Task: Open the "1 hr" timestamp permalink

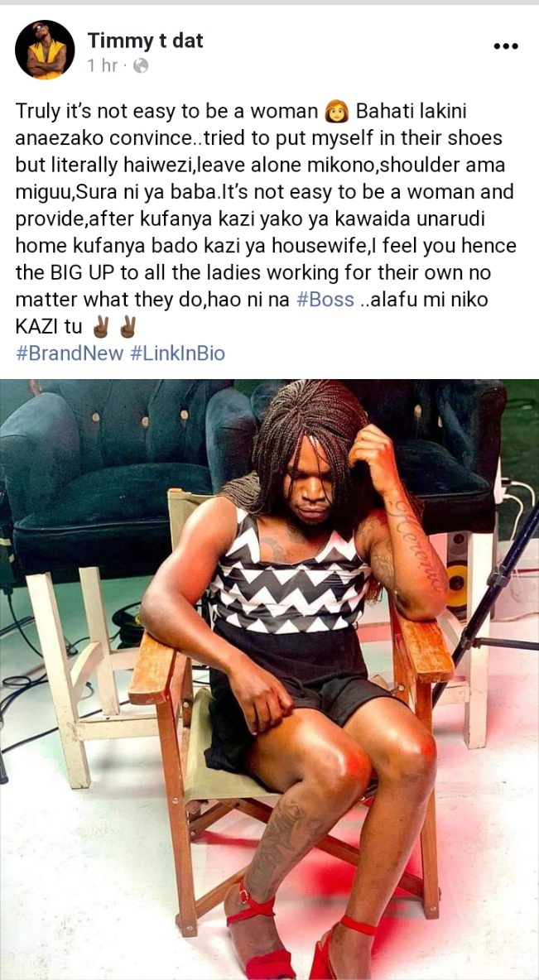Action: [x=102, y=65]
